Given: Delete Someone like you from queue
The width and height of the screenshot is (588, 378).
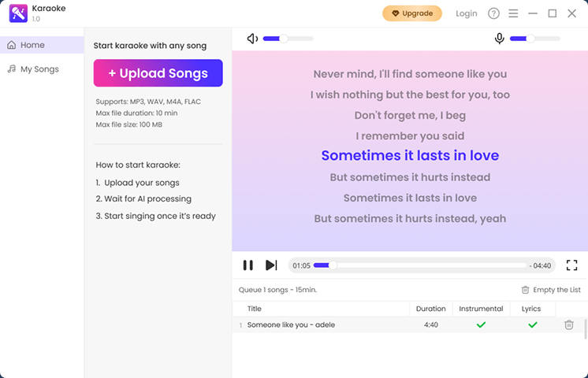Looking at the screenshot, I should (568, 324).
